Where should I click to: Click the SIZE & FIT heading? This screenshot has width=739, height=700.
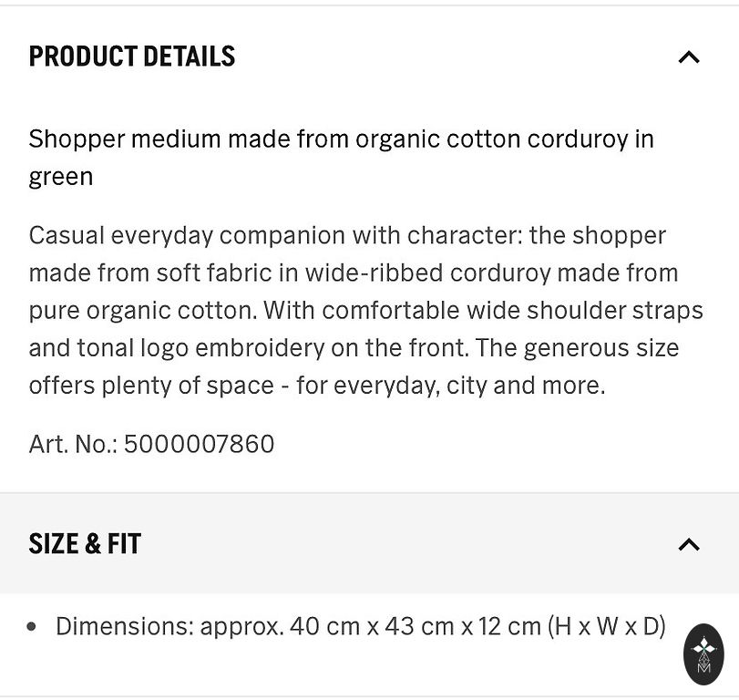tap(85, 544)
